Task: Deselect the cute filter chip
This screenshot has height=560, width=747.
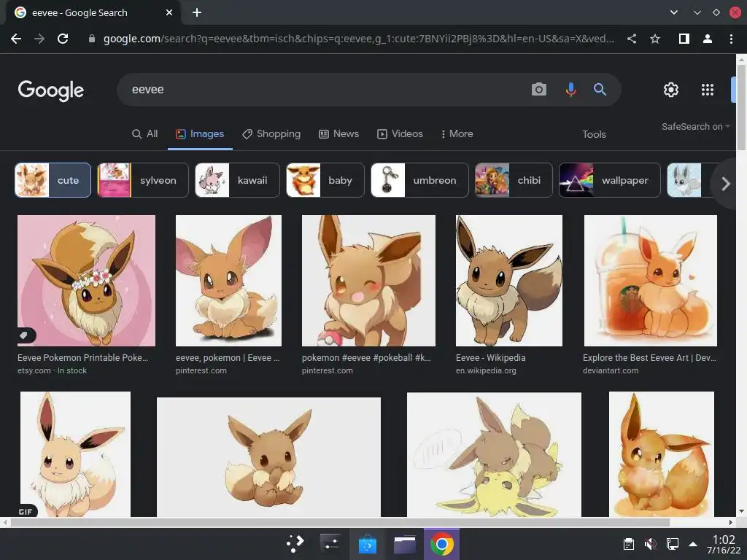Action: pos(53,180)
